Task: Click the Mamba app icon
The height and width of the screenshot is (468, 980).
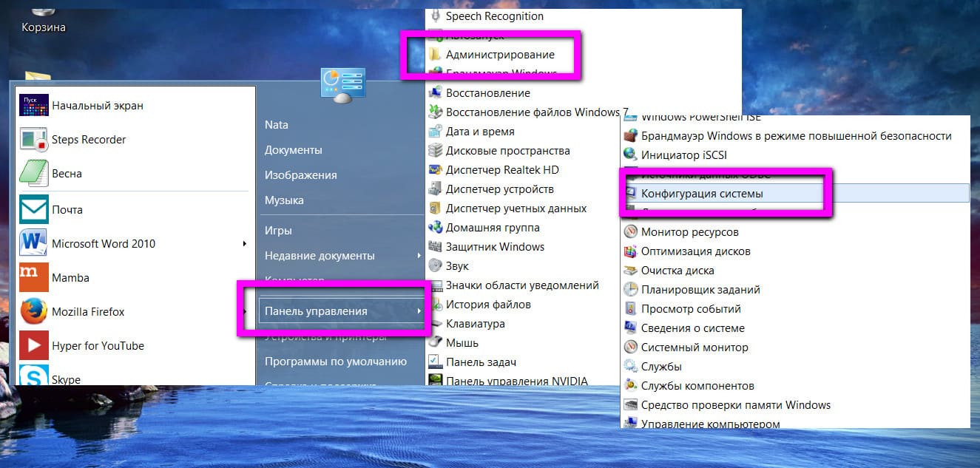Action: pos(34,278)
